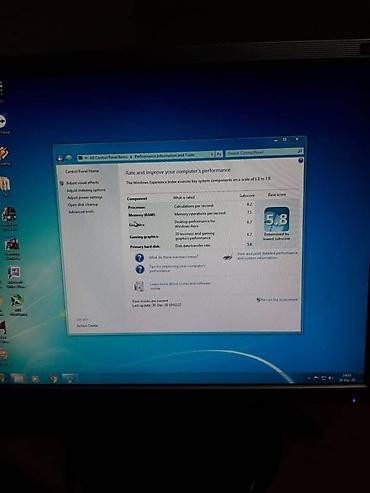Click the Action Center flag in system tray
This screenshot has width=370, height=493.
click(x=316, y=378)
